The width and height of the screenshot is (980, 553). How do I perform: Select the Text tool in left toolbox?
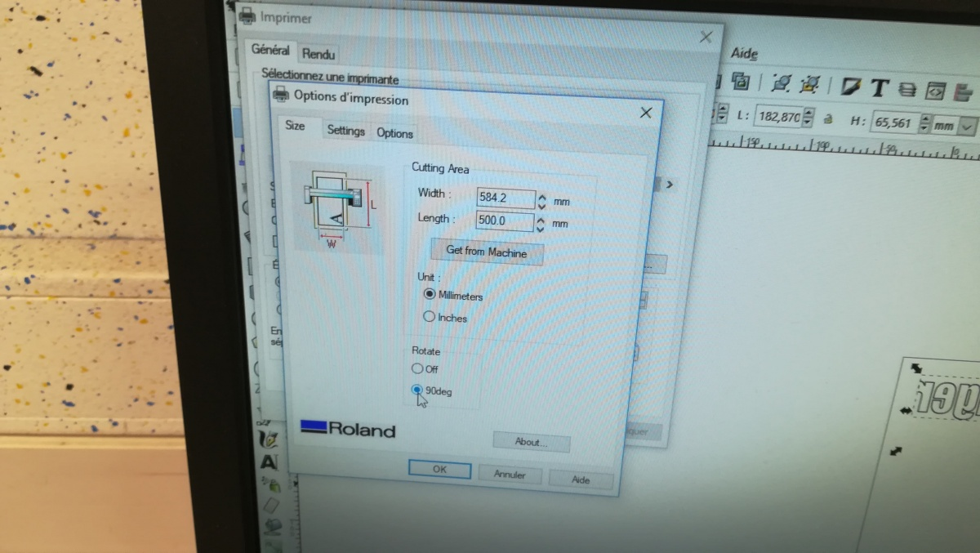[x=269, y=462]
